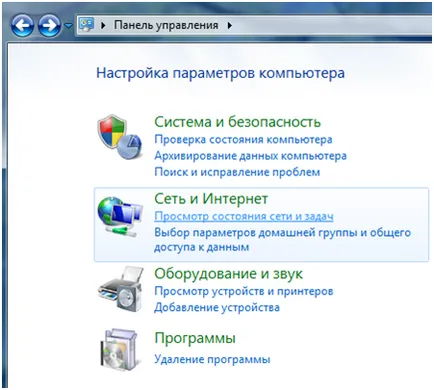This screenshot has width=434, height=390.
Task: Open Архивирование данных компьютера
Action: (250, 156)
